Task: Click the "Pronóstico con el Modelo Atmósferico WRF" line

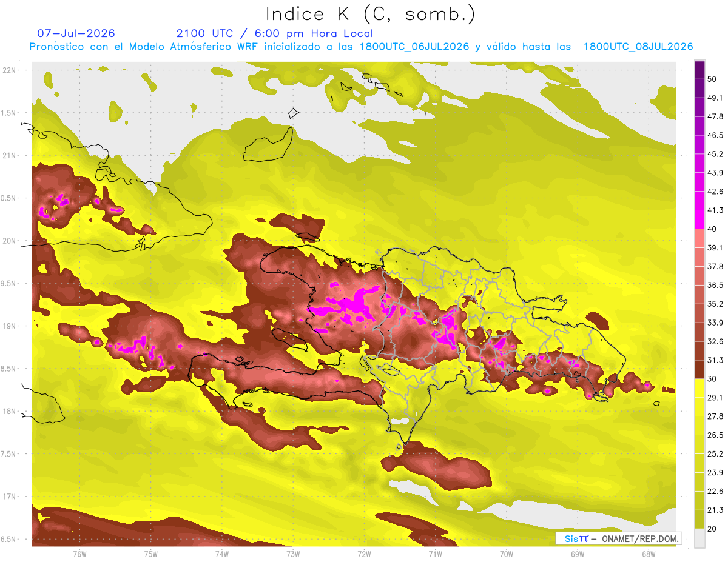Action: point(362,47)
